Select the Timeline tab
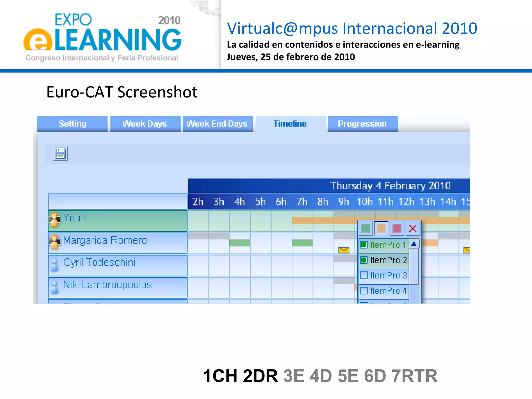532x399 pixels. 290,124
